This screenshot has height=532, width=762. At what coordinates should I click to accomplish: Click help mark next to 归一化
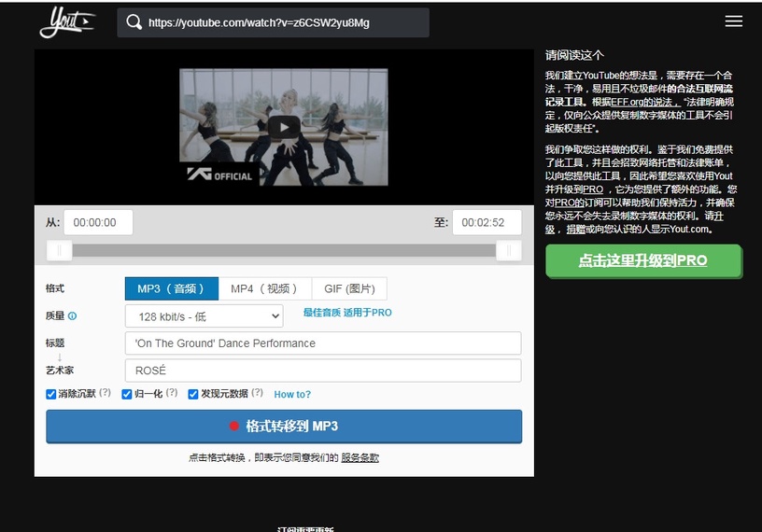pyautogui.click(x=172, y=393)
